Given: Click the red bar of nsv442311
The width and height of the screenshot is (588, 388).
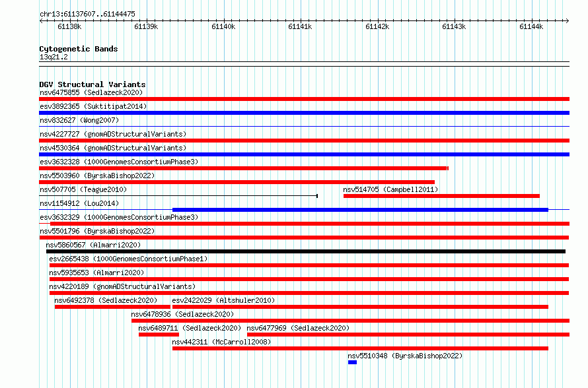Looking at the screenshot, I should 360,348.
